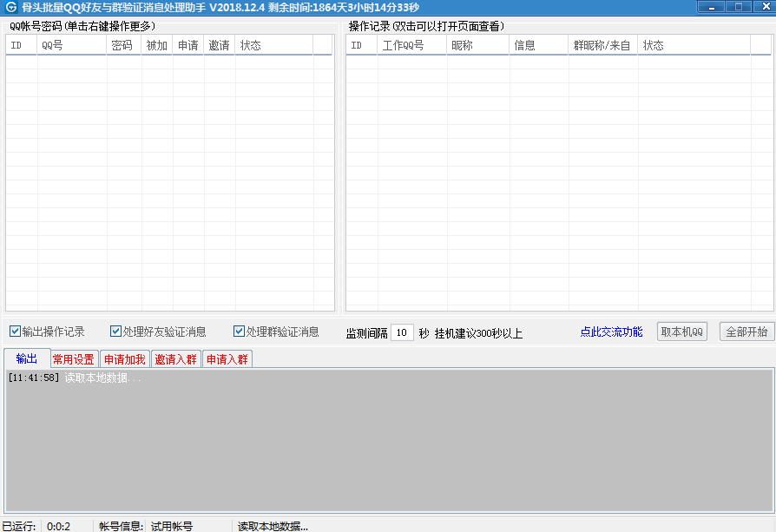This screenshot has height=532, width=776.
Task: Click the 取本机QQ button
Action: click(x=682, y=332)
